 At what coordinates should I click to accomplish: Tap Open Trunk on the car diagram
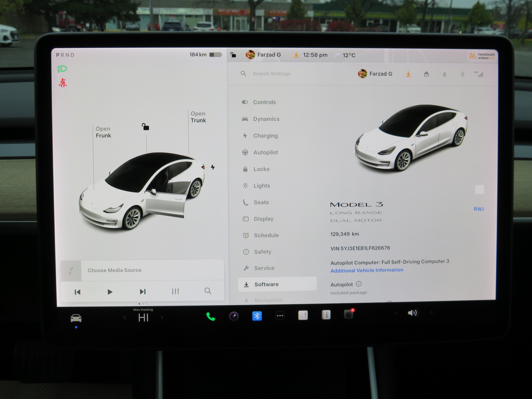coord(198,117)
